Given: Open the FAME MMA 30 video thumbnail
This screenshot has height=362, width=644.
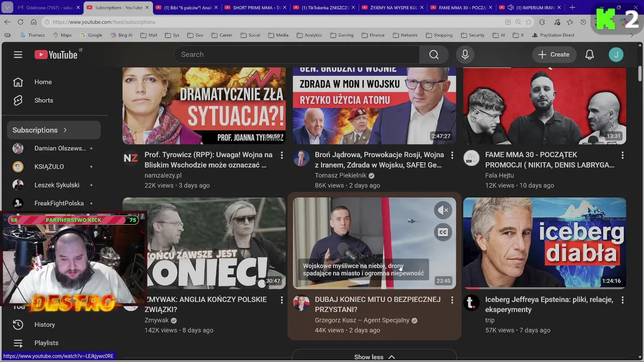Looking at the screenshot, I should click(x=544, y=106).
